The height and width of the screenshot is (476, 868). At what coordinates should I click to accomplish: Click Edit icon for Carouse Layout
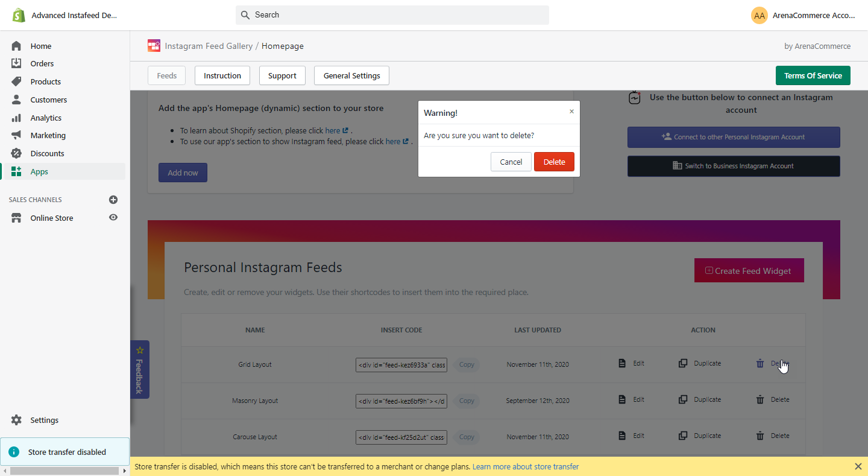[x=622, y=436]
